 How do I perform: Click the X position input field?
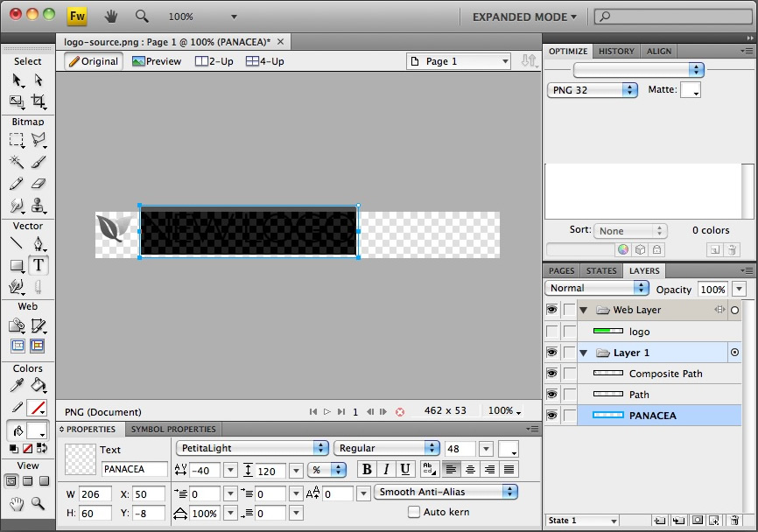click(x=147, y=494)
